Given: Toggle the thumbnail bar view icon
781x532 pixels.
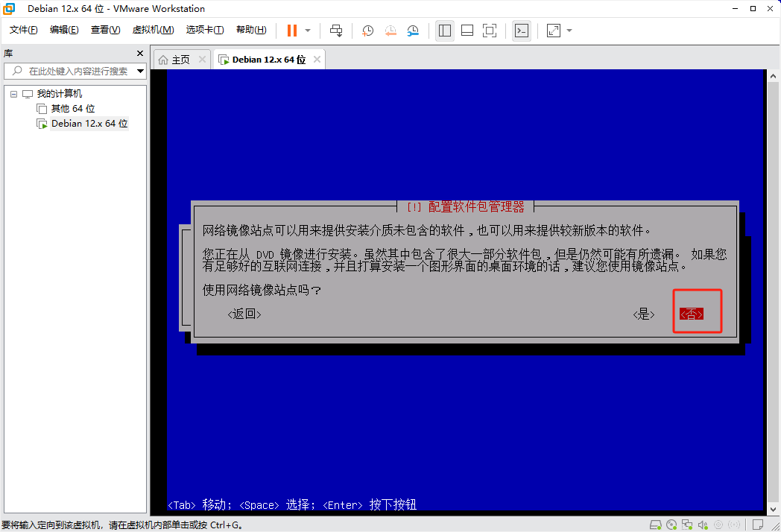Looking at the screenshot, I should pos(467,31).
